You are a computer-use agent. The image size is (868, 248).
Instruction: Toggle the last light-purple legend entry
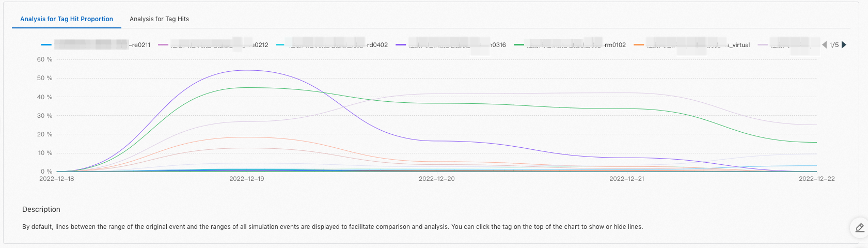[x=788, y=45]
